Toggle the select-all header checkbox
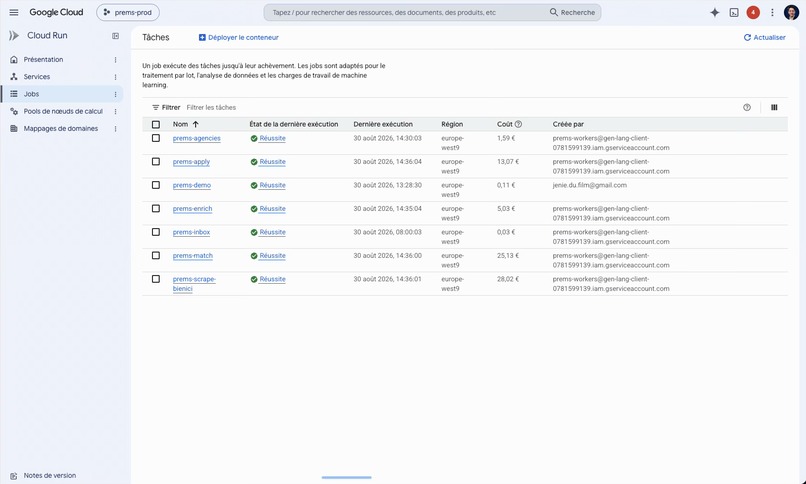Viewport: 806px width, 484px height. tap(156, 124)
